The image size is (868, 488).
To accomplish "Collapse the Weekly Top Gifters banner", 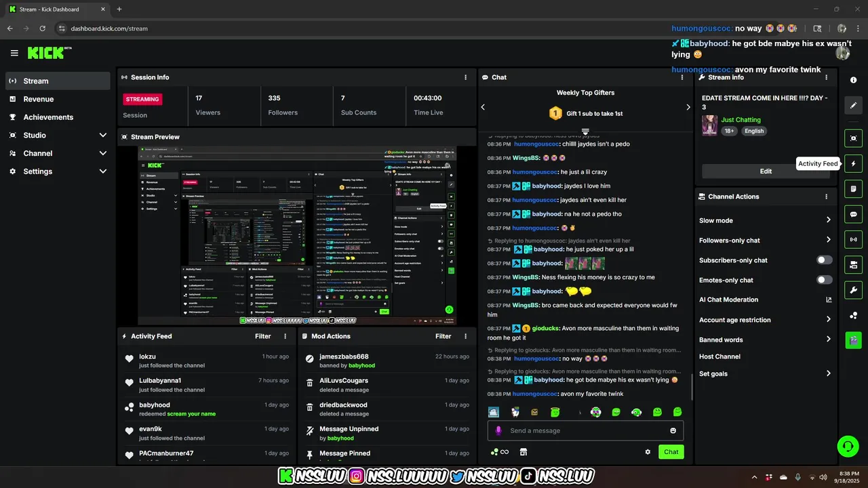I will pyautogui.click(x=585, y=131).
